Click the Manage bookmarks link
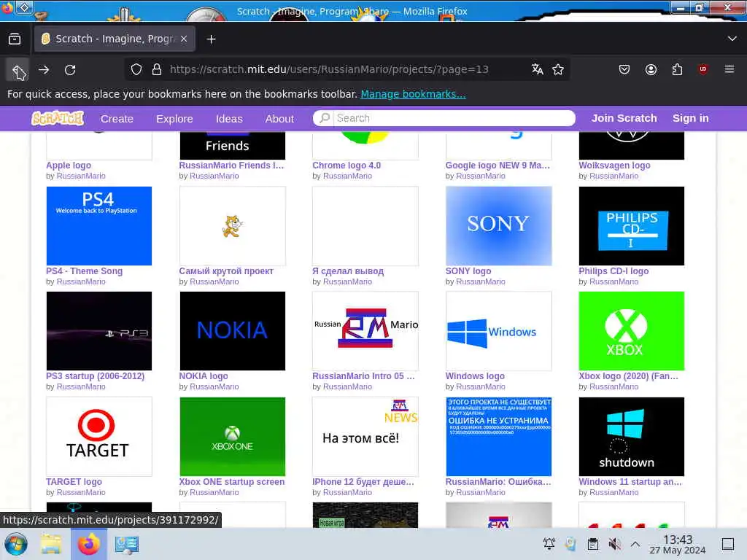This screenshot has height=560, width=747. [x=413, y=94]
